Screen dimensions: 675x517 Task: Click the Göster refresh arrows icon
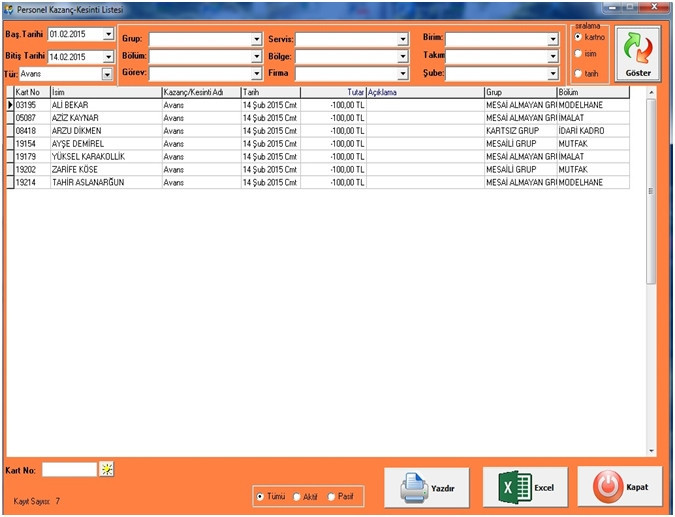(637, 48)
